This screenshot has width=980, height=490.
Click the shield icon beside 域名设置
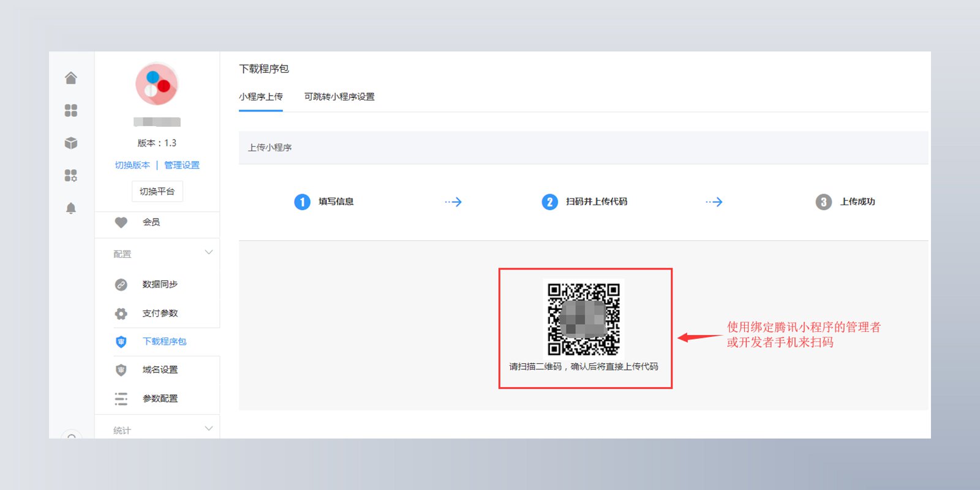[x=121, y=370]
